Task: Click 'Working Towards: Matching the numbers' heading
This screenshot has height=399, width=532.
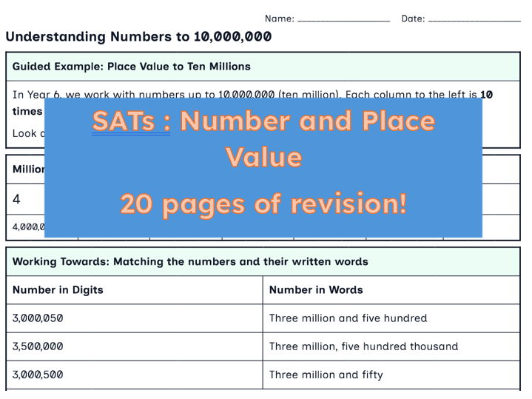Action: click(x=190, y=262)
